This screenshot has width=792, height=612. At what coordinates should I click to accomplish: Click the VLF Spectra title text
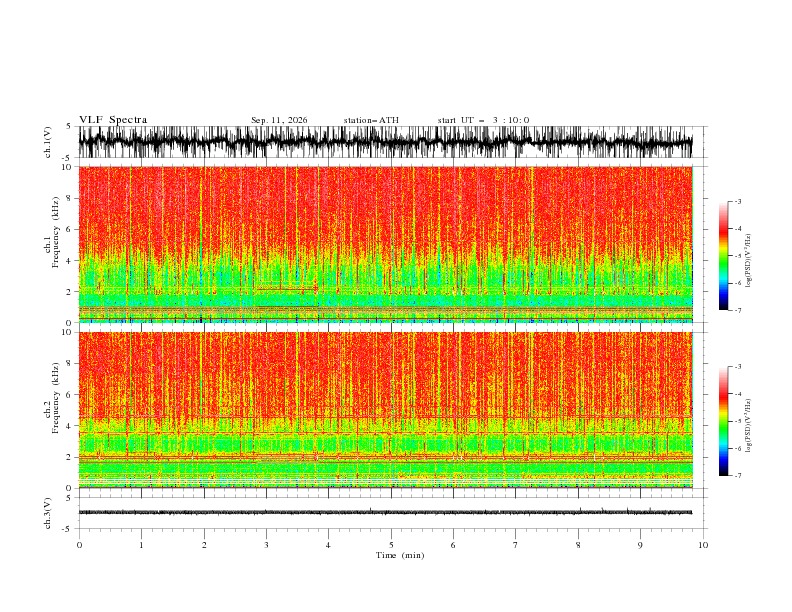[113, 120]
